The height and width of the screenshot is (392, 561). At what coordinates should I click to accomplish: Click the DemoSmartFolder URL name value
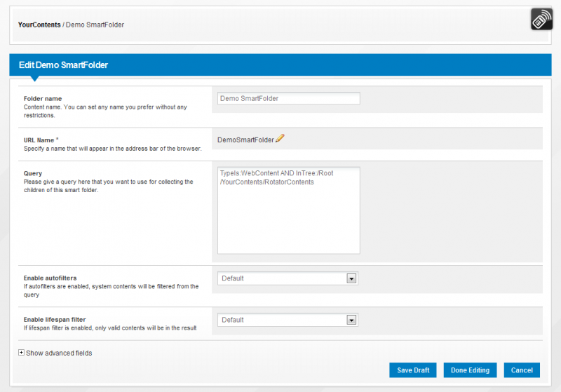245,140
